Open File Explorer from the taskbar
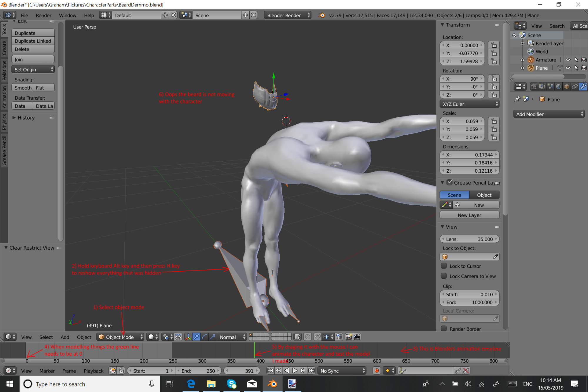The width and height of the screenshot is (588, 392). 211,384
